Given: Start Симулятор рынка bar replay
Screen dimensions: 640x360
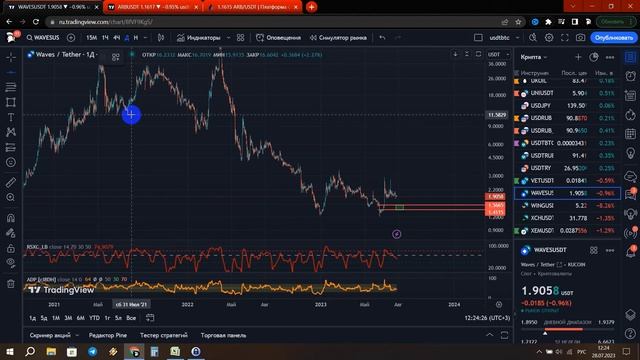Looking at the screenshot, I should pyautogui.click(x=338, y=38).
